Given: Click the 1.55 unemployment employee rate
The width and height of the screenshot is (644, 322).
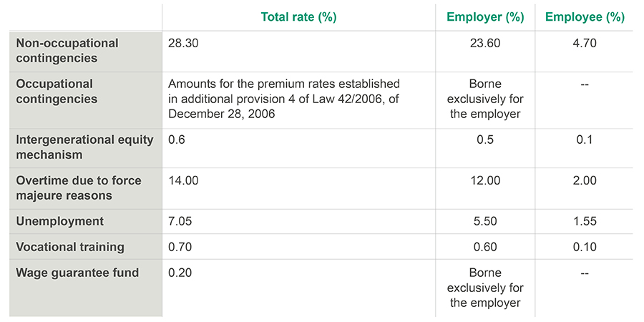Looking at the screenshot, I should pyautogui.click(x=585, y=221).
